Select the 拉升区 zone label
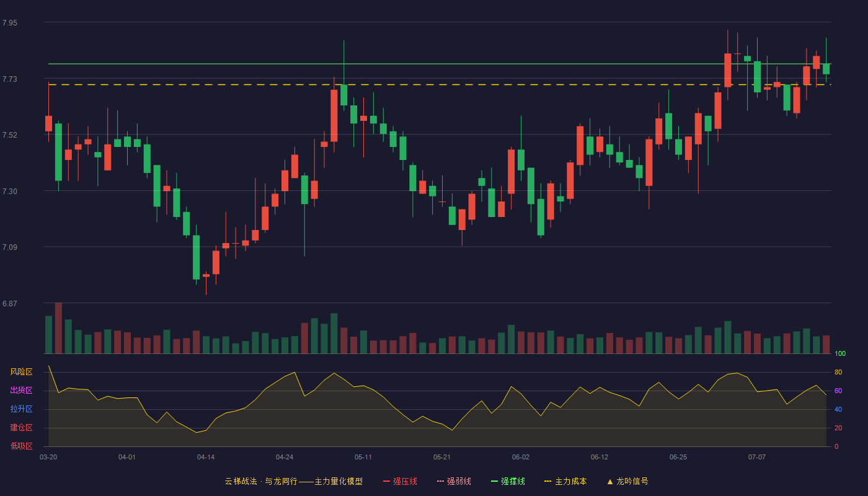This screenshot has height=496, width=868. [x=21, y=409]
